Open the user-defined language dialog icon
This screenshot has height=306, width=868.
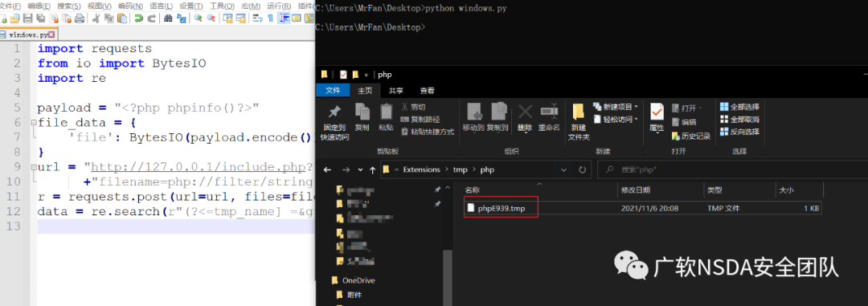click(x=297, y=18)
